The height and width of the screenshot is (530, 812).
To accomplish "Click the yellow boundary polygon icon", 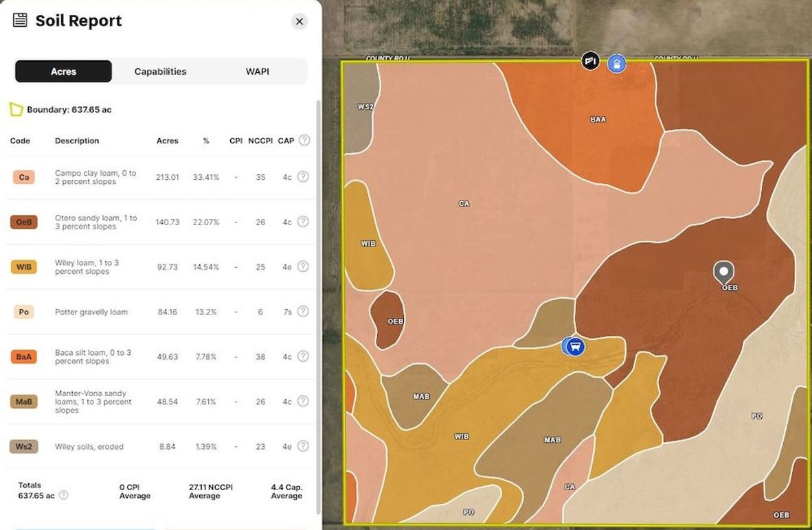I will tap(15, 108).
